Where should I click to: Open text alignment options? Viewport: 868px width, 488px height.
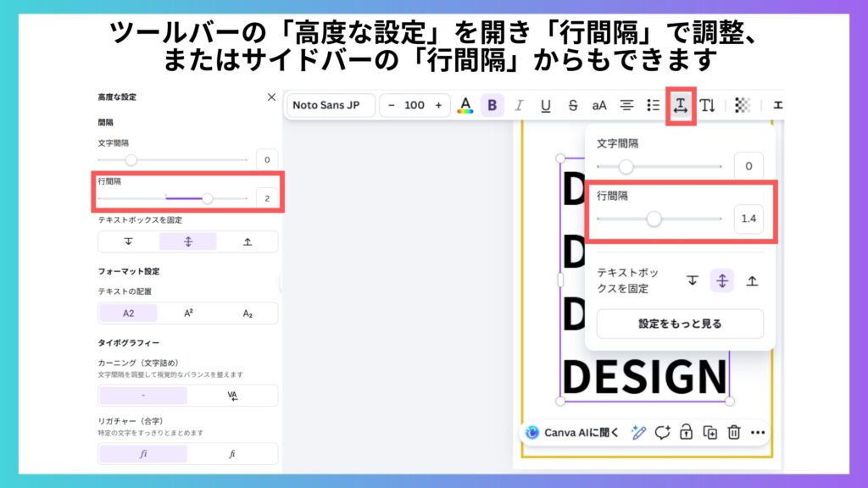pyautogui.click(x=626, y=105)
